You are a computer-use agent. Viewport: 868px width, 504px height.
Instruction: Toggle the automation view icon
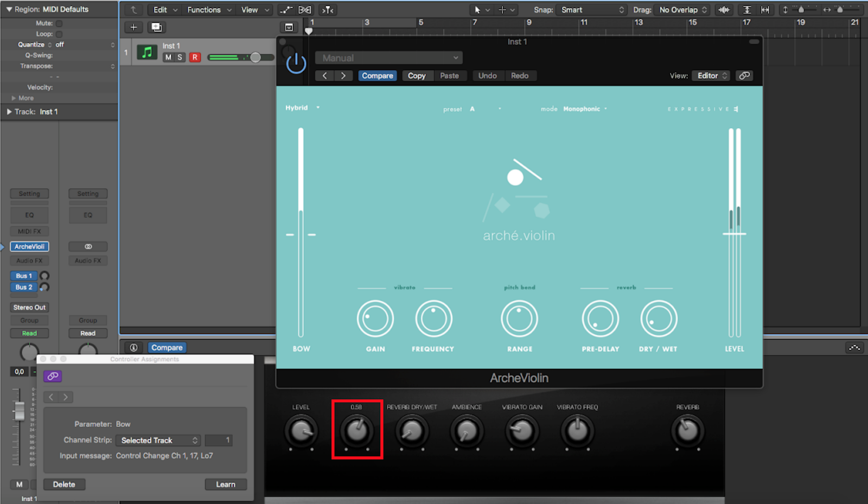(286, 10)
